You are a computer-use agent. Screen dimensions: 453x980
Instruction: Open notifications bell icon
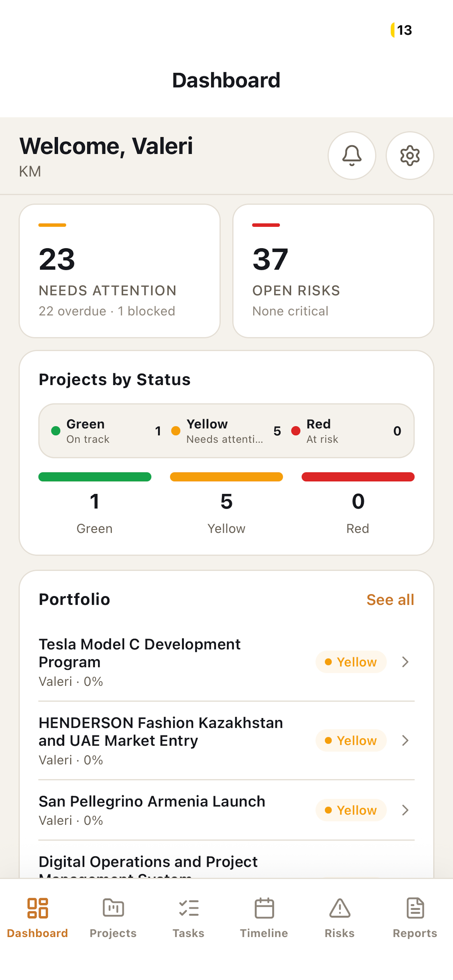[x=352, y=156]
